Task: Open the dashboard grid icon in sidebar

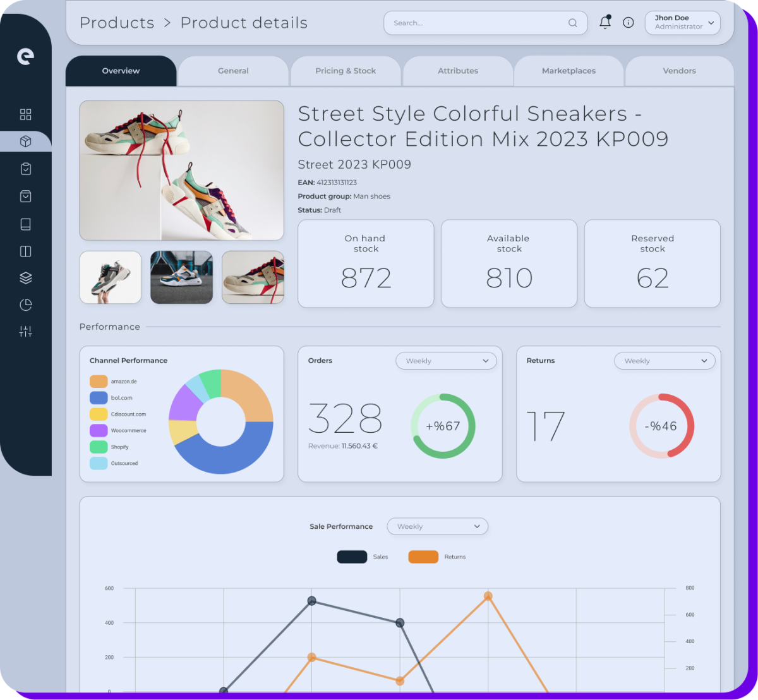Action: pyautogui.click(x=25, y=114)
